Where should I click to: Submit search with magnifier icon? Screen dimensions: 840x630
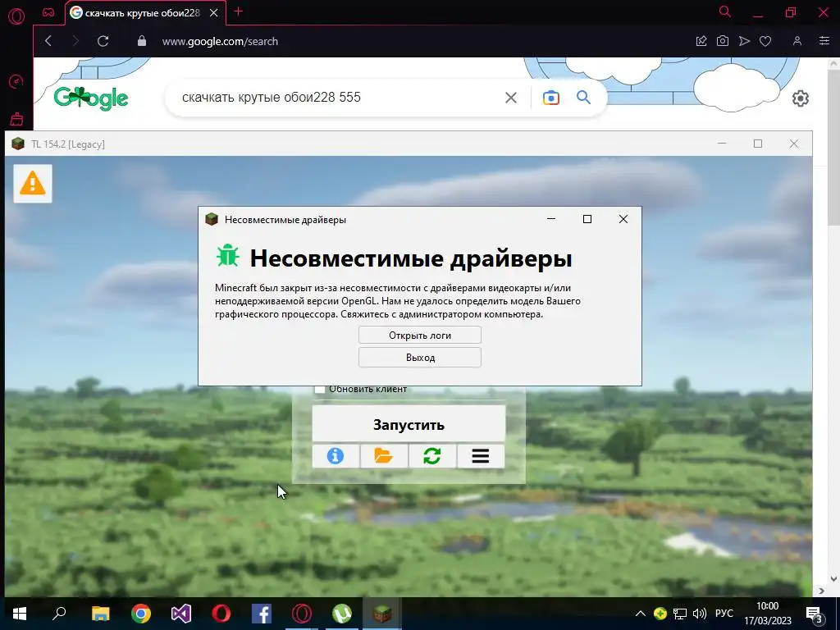(x=583, y=98)
